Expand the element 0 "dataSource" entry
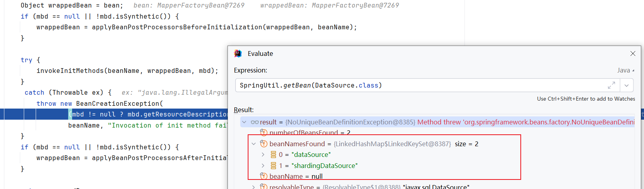Image resolution: width=644 pixels, height=189 pixels. pyautogui.click(x=263, y=155)
